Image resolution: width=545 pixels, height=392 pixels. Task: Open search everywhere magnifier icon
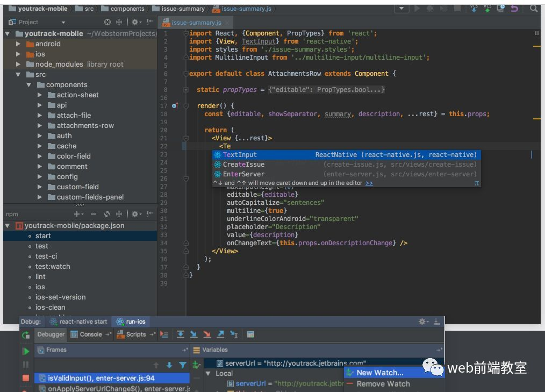tap(533, 8)
